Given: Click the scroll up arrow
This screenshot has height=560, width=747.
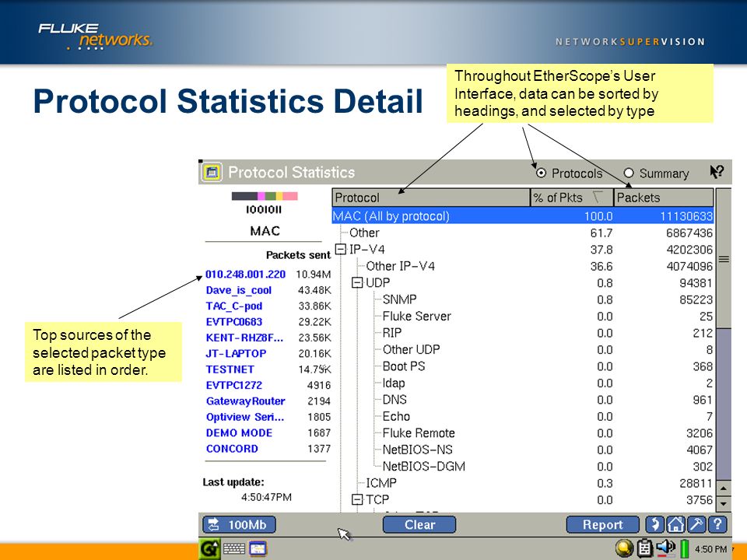Looking at the screenshot, I should coord(724,488).
